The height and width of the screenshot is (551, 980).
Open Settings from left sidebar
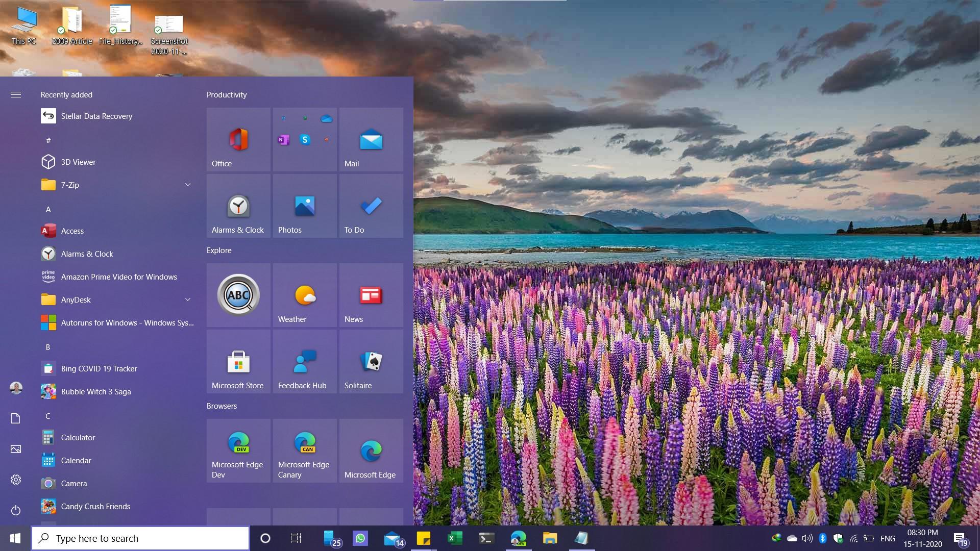click(x=15, y=480)
